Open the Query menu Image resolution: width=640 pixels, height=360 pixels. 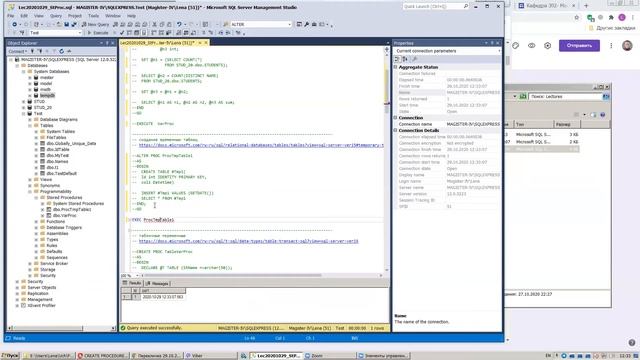pos(56,16)
